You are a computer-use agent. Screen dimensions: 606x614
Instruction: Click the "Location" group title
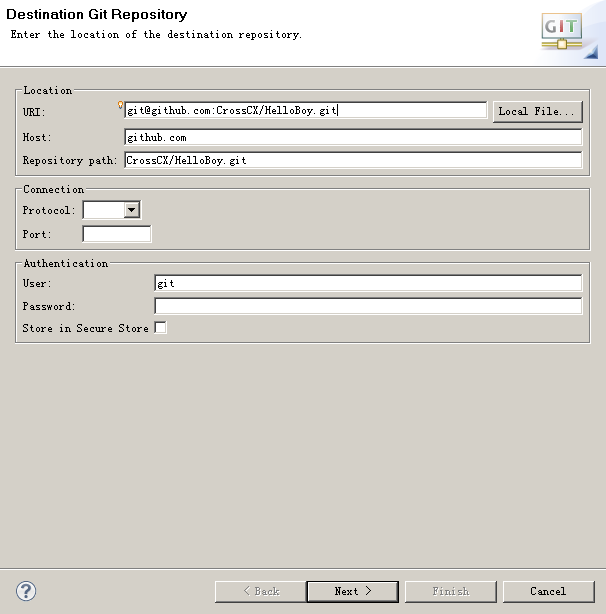click(x=48, y=90)
